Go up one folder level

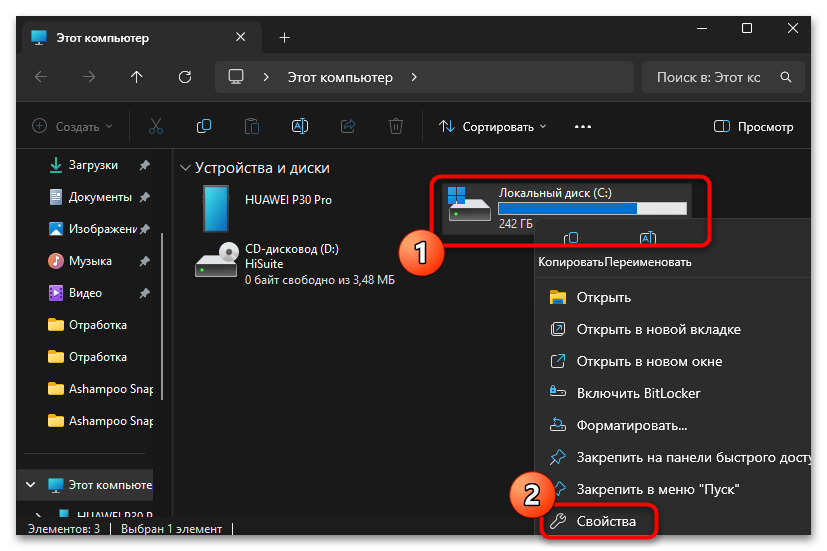(x=137, y=77)
